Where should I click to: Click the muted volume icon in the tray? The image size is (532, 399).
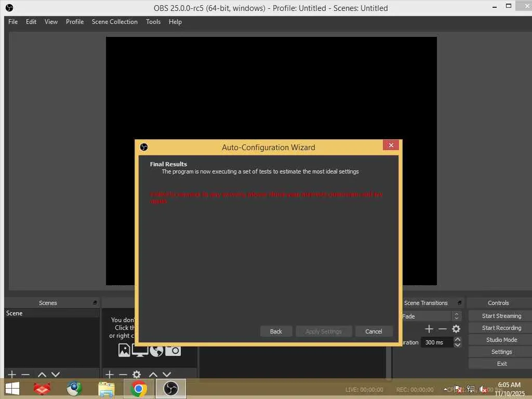tap(483, 389)
